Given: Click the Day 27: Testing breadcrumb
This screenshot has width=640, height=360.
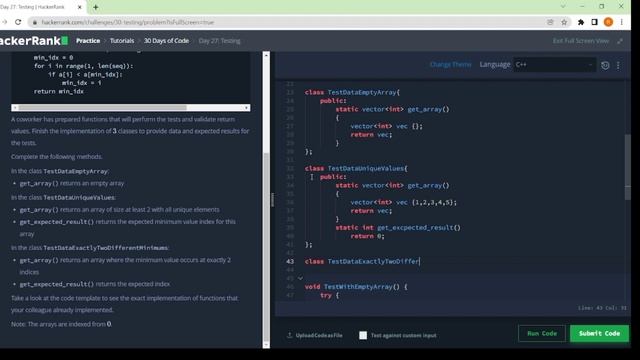Looking at the screenshot, I should coord(219,41).
